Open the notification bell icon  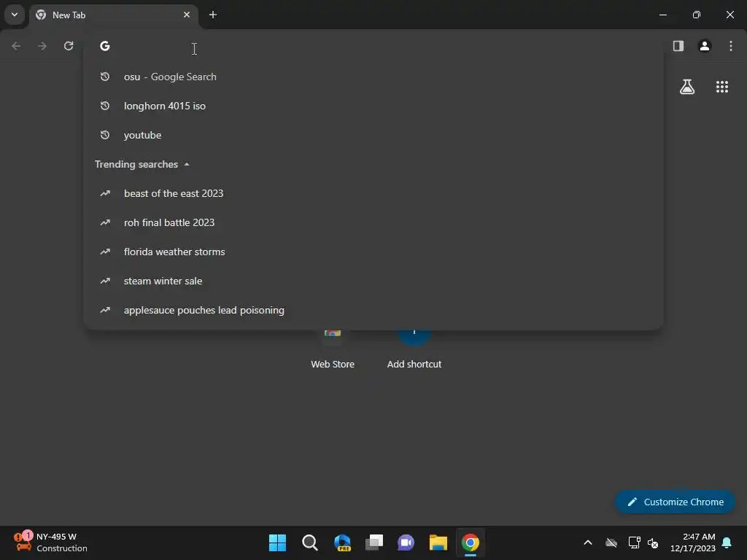(x=727, y=542)
